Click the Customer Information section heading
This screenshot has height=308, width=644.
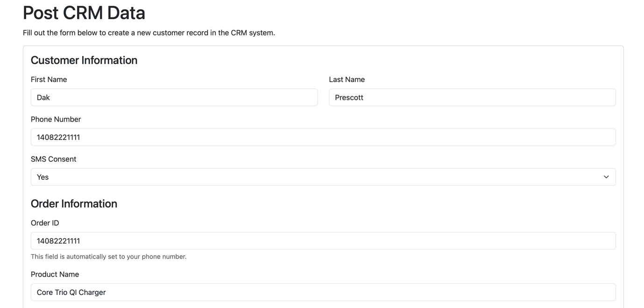(84, 60)
